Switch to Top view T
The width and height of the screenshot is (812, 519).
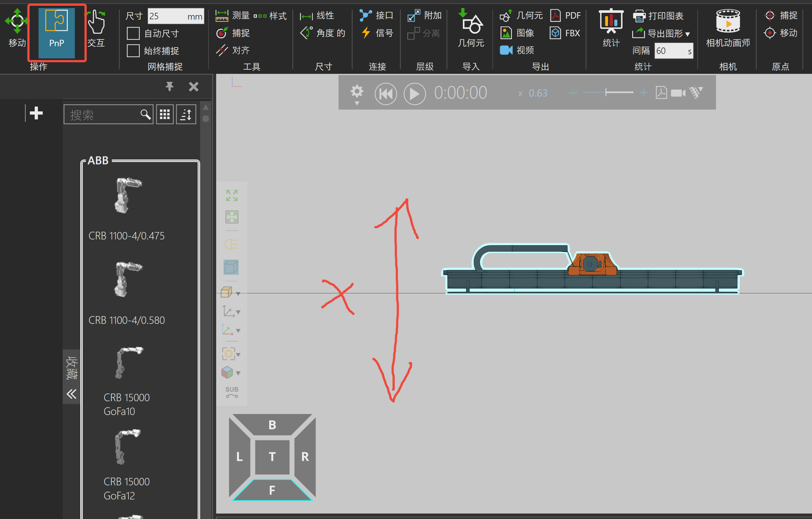(x=272, y=457)
